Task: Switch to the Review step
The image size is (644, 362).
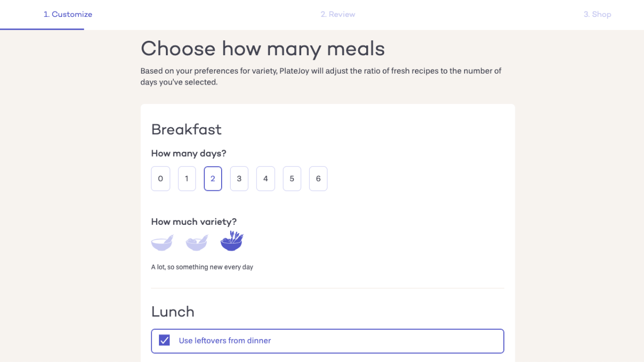Action: coord(338,14)
